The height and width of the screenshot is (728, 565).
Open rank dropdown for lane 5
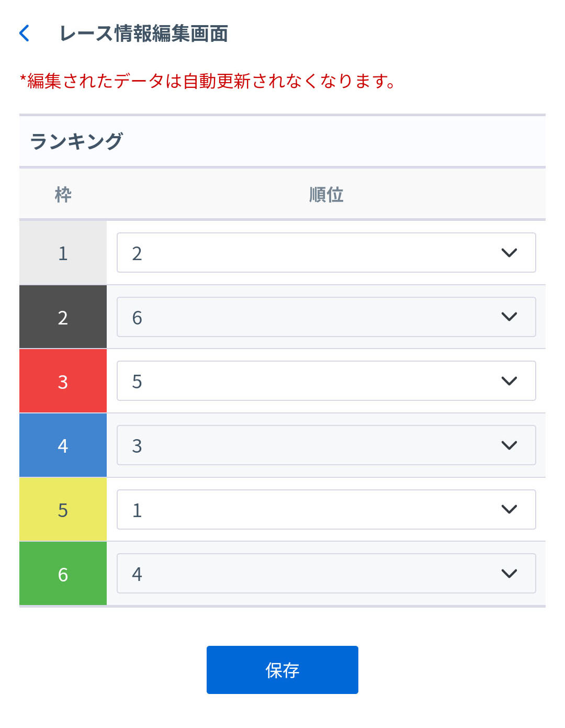point(325,510)
